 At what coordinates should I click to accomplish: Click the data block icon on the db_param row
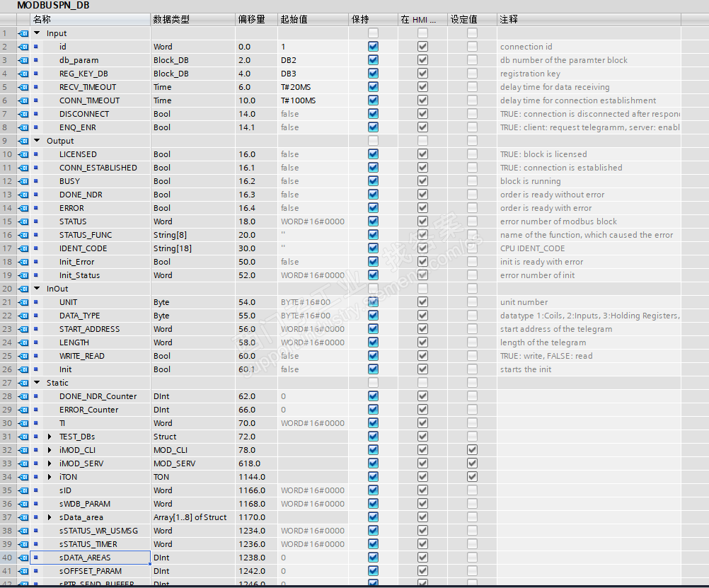23,60
